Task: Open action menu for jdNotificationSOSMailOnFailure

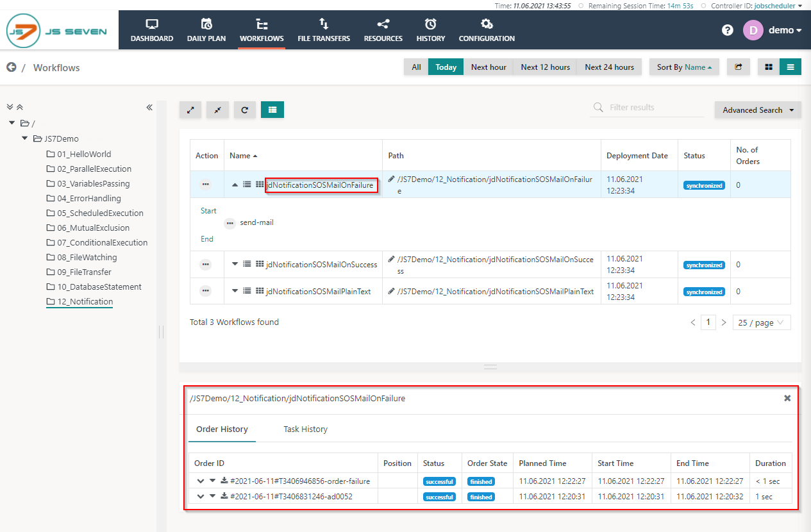Action: tap(205, 184)
